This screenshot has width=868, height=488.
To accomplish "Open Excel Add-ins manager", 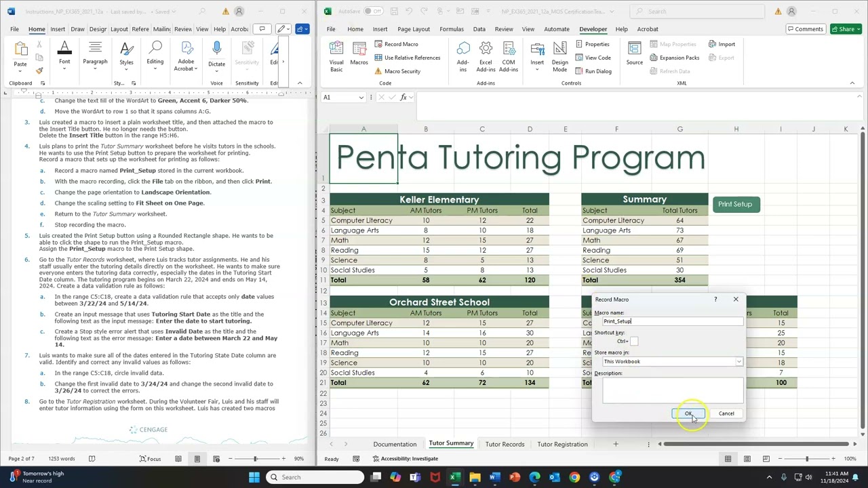I will coord(486,57).
